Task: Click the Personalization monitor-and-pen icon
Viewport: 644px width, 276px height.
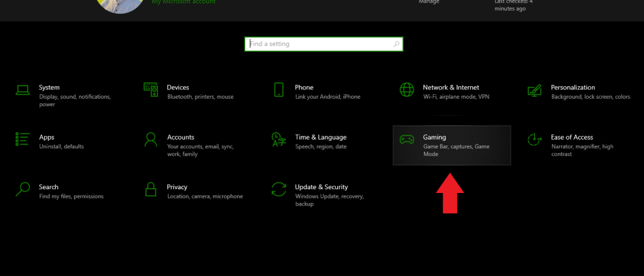Action: tap(535, 90)
